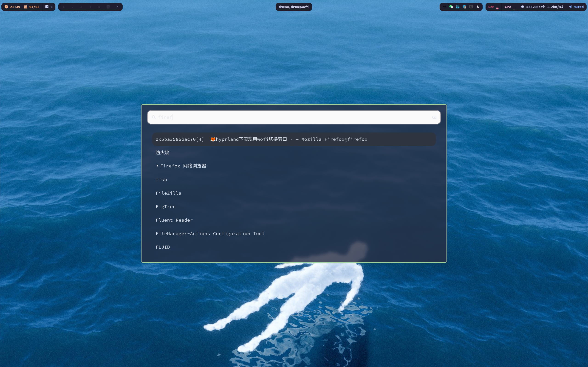Screen dimensions: 588x367
Task: Expand the Firefox 网络浏览器 entry arrow
Action: 157,166
